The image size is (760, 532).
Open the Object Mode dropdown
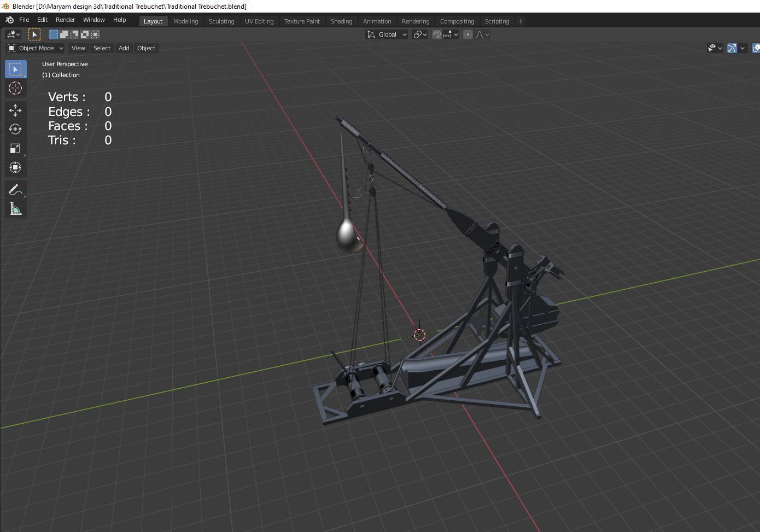pos(34,48)
